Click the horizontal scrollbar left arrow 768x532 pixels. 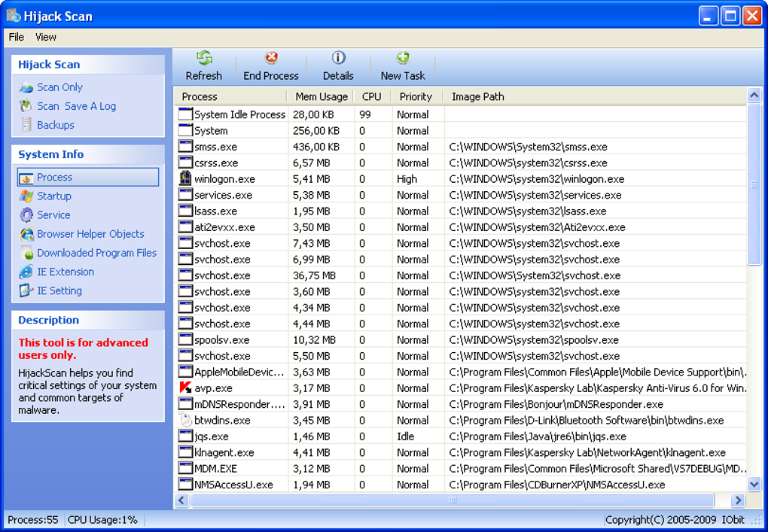182,500
